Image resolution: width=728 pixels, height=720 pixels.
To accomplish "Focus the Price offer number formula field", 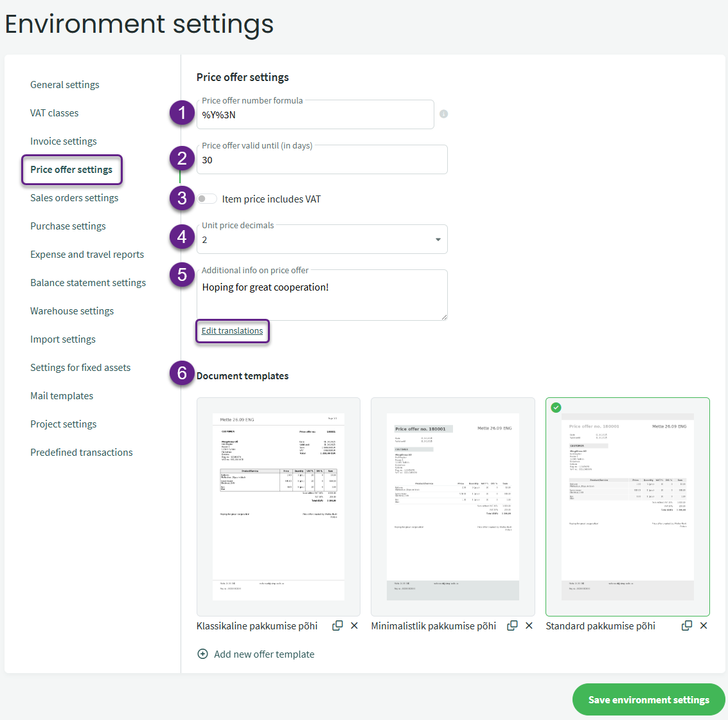I will point(315,115).
